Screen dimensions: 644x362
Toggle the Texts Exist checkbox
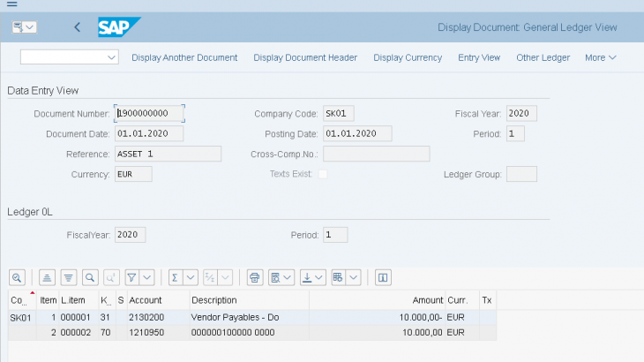pos(323,174)
